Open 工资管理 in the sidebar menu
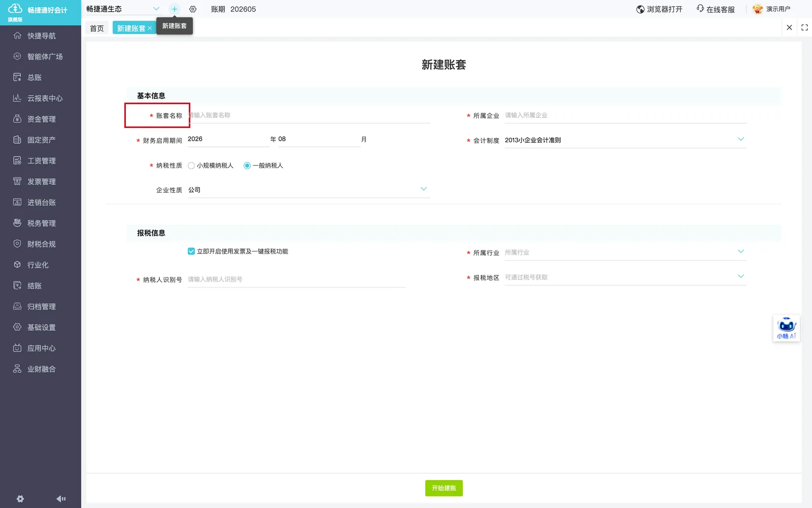Screen dimensions: 812x508 click(x=41, y=161)
